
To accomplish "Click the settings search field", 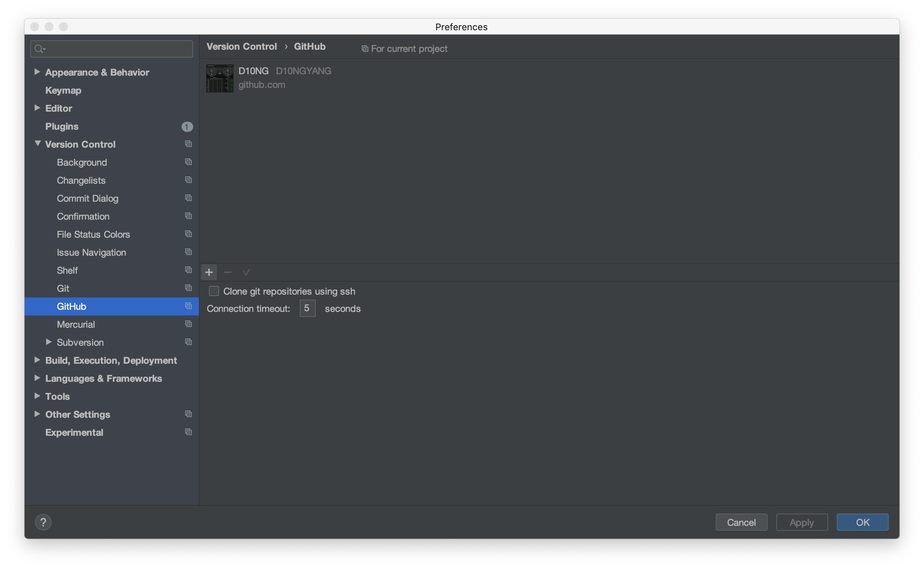I will click(x=111, y=49).
